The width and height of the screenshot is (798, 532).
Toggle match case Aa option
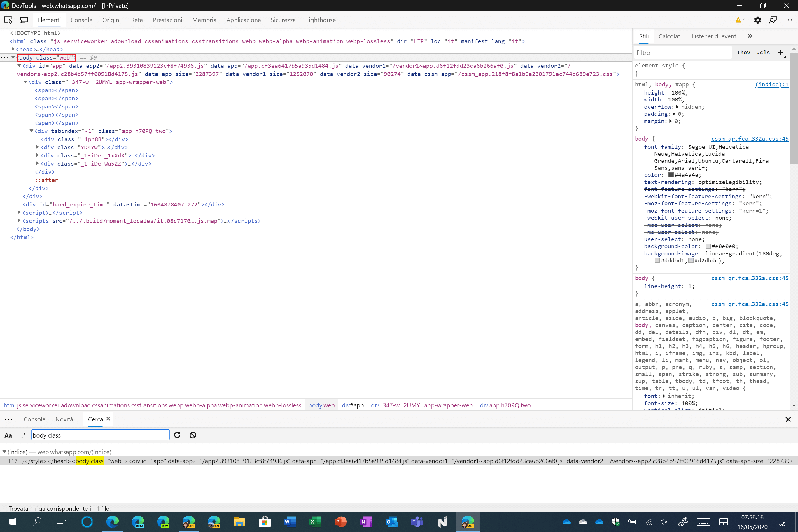point(8,435)
